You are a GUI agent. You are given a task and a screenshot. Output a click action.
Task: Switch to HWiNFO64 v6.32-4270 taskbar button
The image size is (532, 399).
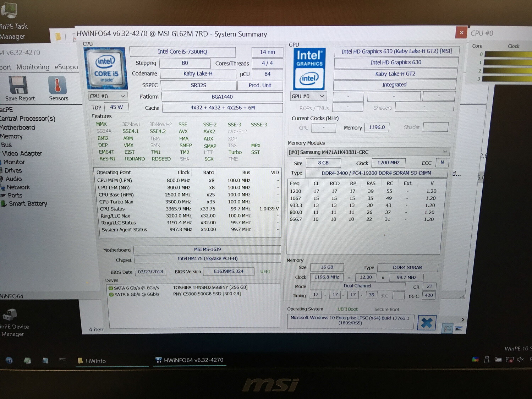click(190, 360)
